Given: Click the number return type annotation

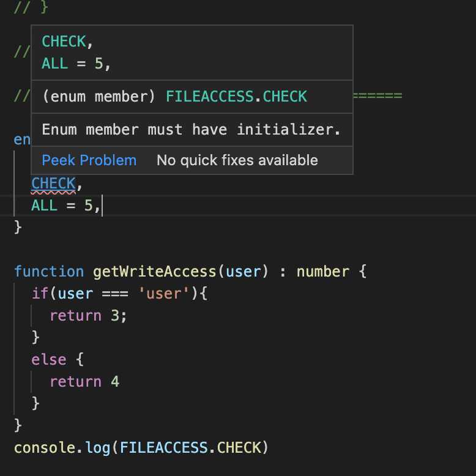Looking at the screenshot, I should point(323,272).
